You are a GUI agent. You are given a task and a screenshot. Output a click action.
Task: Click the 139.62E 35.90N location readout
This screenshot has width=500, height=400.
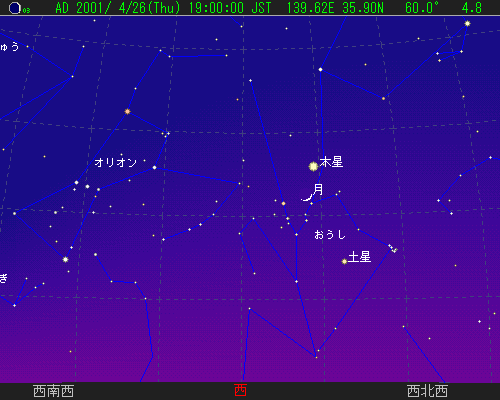(x=335, y=8)
